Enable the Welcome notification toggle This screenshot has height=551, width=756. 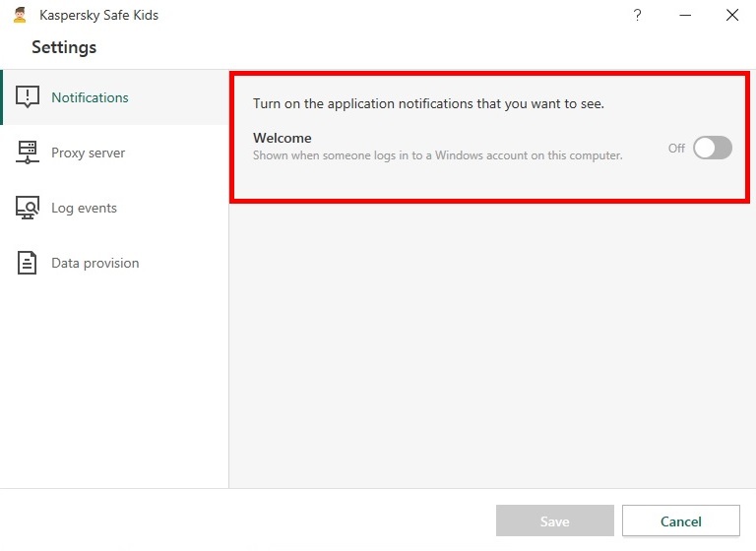point(713,148)
